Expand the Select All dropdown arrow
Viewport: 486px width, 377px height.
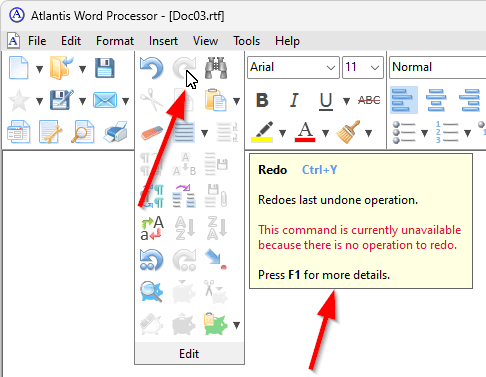[x=204, y=133]
